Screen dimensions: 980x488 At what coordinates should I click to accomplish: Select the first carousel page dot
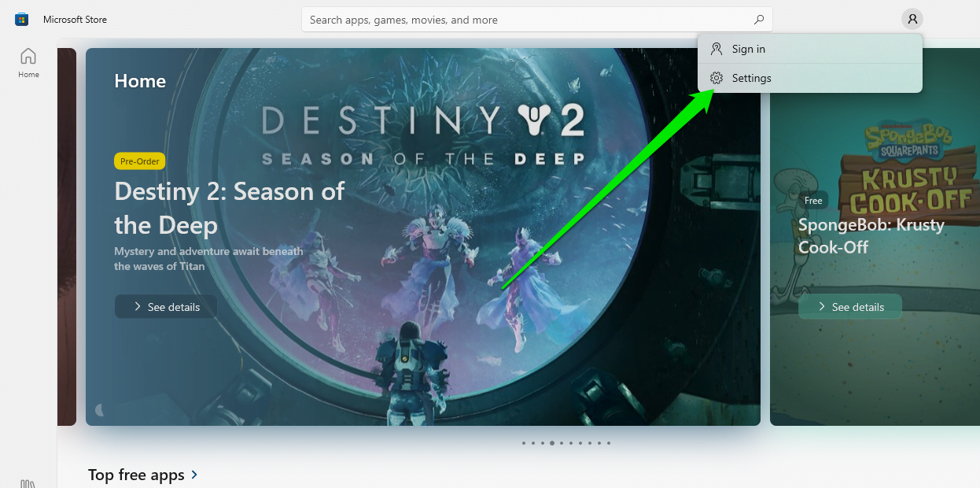pos(524,443)
